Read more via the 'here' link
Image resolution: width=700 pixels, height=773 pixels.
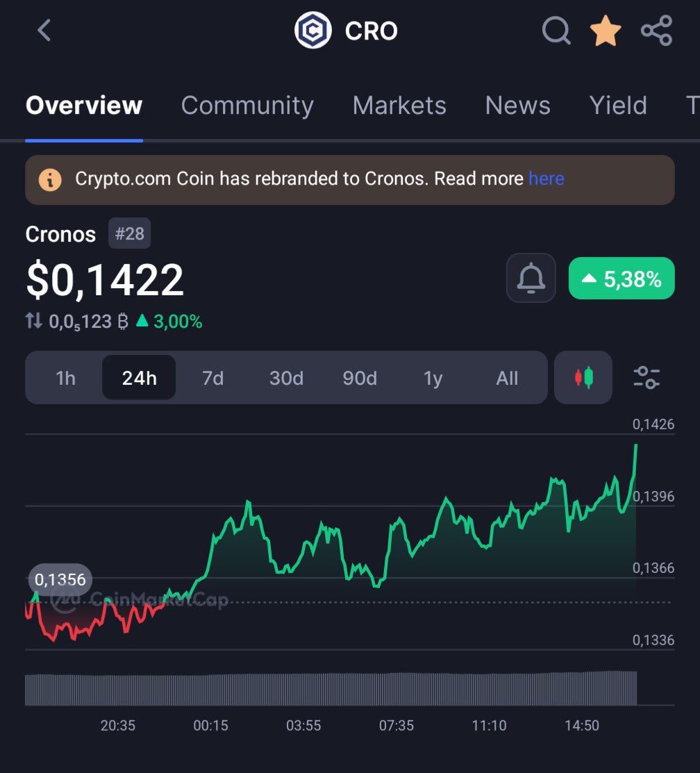[547, 178]
